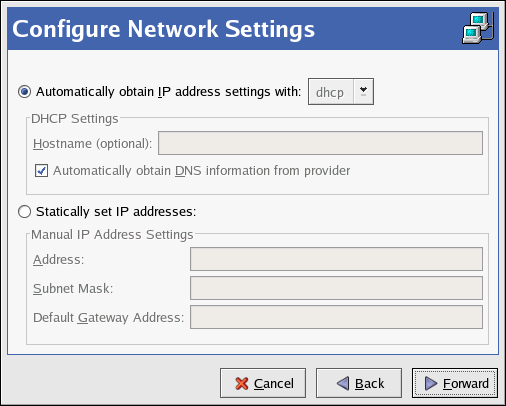Click the Manual IP Address Settings label
Viewport: 506px width, 406px height.
tap(112, 235)
